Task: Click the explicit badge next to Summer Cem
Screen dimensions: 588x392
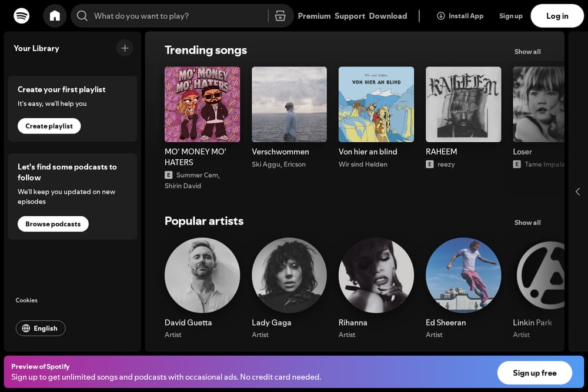Action: pos(168,175)
